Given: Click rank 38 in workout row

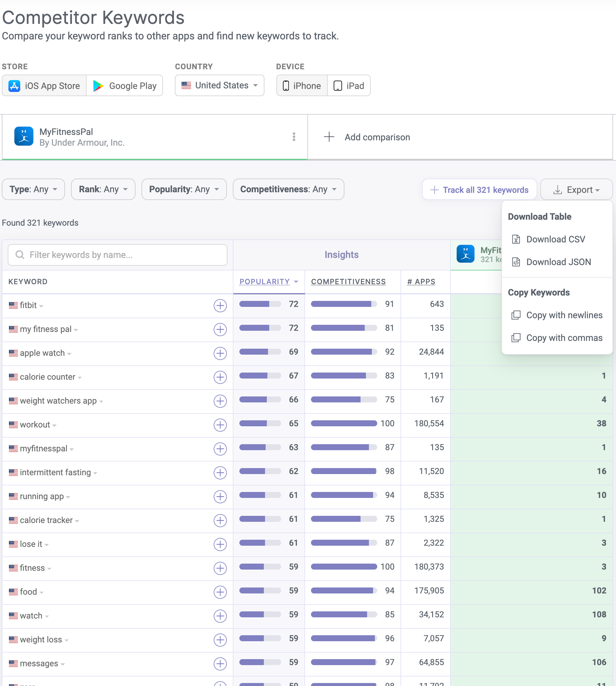Looking at the screenshot, I should coord(601,423).
